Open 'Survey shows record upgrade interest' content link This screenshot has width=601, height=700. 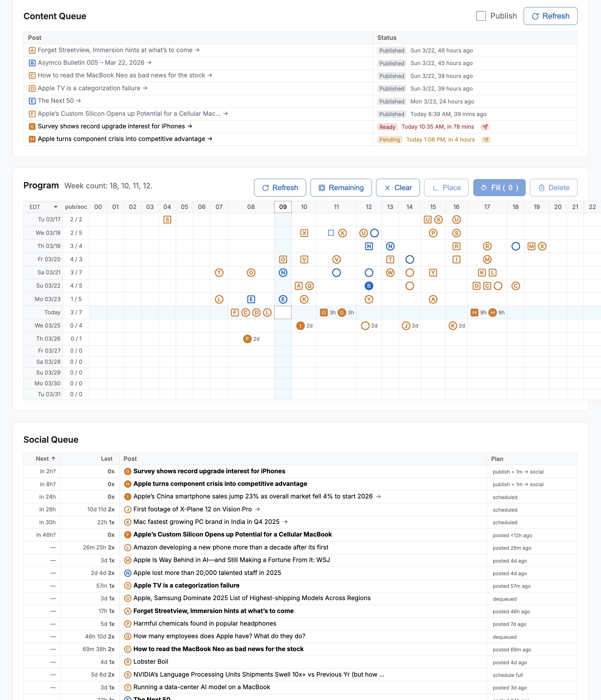pyautogui.click(x=115, y=126)
